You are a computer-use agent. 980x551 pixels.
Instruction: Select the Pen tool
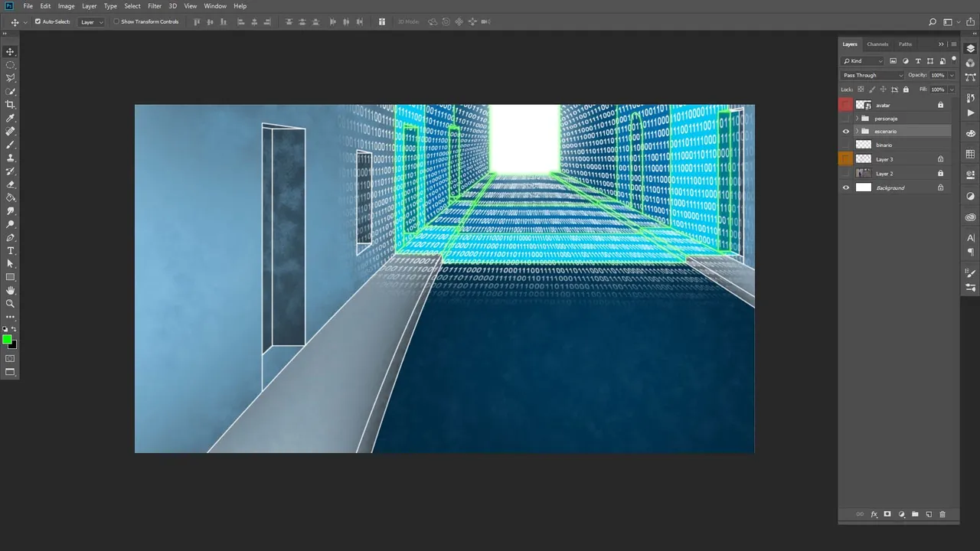pyautogui.click(x=10, y=238)
